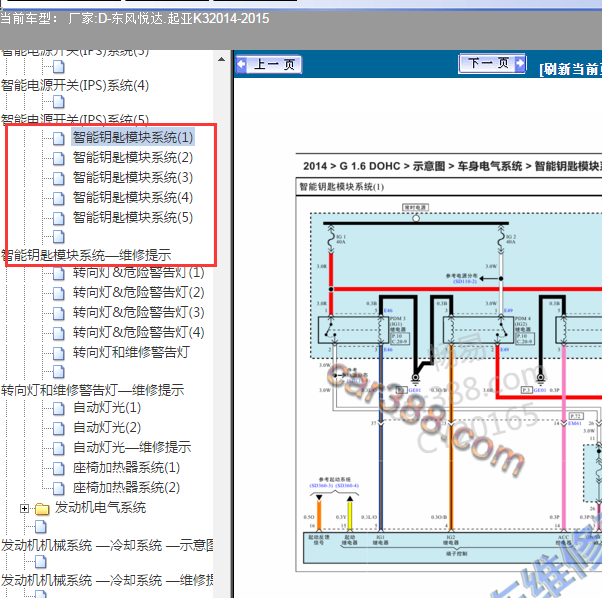Open 座椅加热器系统(1) page
Image resolution: width=602 pixels, height=598 pixels.
click(126, 467)
